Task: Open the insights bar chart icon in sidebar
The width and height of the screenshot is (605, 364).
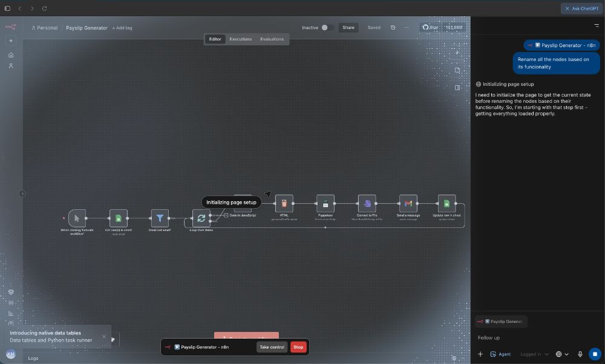Action: pyautogui.click(x=11, y=313)
